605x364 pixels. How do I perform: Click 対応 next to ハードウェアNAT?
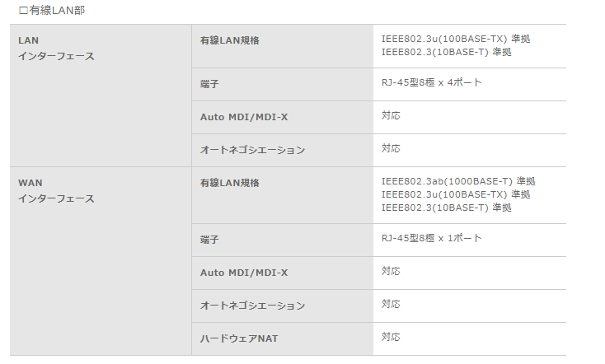pos(391,337)
